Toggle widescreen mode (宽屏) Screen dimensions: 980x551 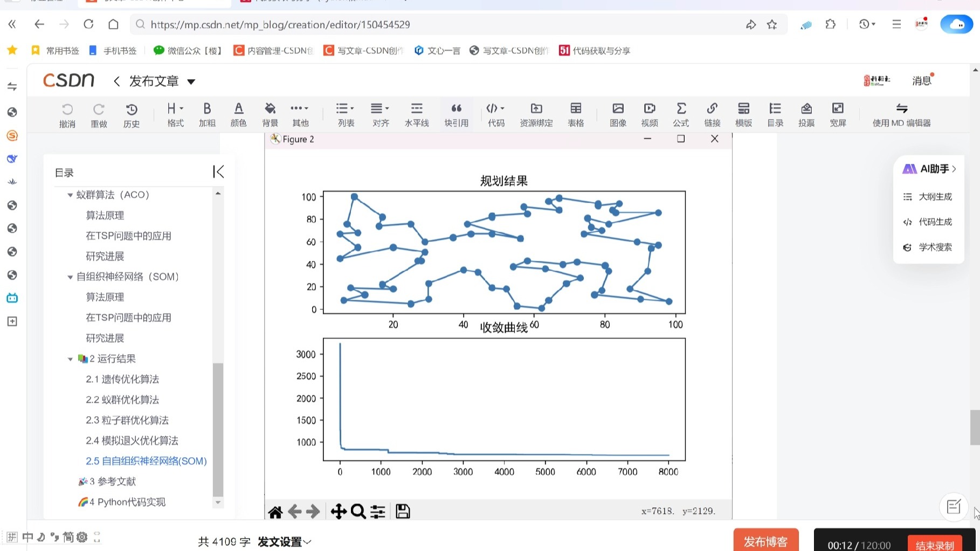(838, 115)
